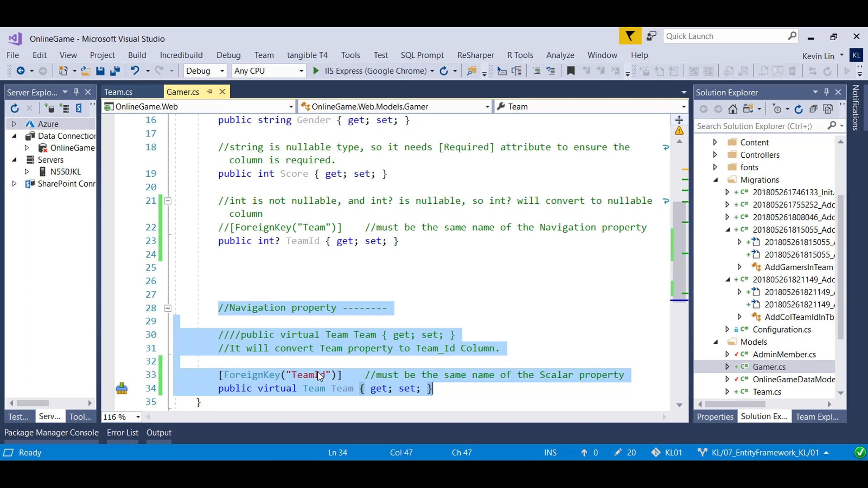Click the notifications flag filter icon
This screenshot has width=868, height=488.
coord(630,36)
